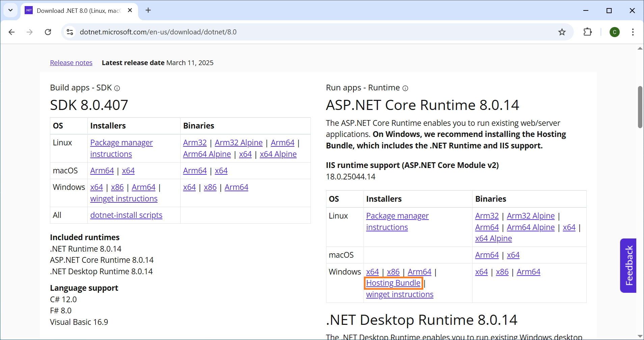This screenshot has height=340, width=644.
Task: Open the Chrome profile avatar C
Action: (x=615, y=32)
